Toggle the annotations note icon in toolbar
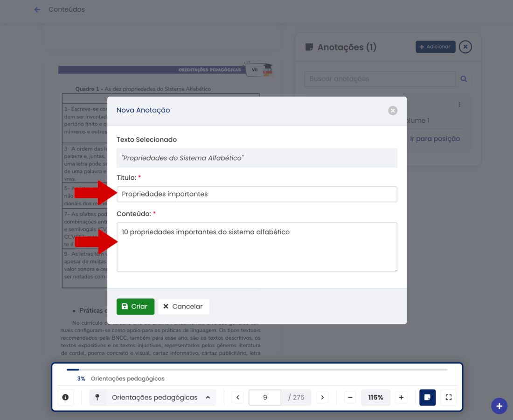The image size is (513, 420). pos(427,397)
